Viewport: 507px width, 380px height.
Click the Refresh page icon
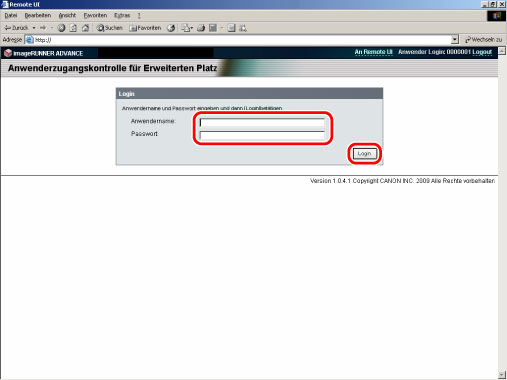point(73,28)
